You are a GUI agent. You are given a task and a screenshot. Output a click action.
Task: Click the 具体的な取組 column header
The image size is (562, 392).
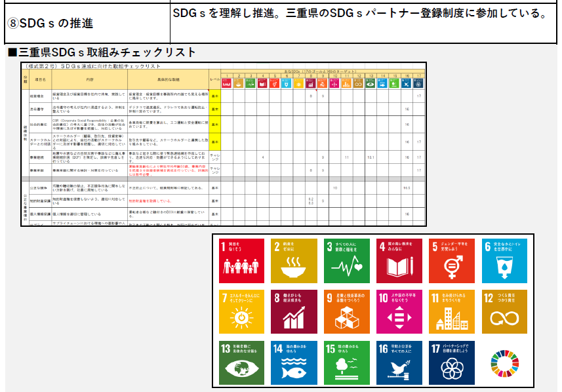[x=169, y=79]
